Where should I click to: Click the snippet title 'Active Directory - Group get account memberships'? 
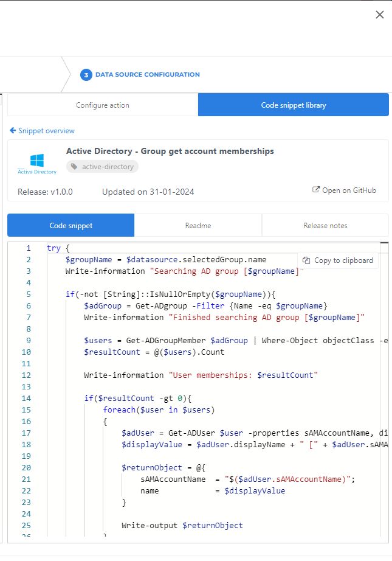click(170, 151)
